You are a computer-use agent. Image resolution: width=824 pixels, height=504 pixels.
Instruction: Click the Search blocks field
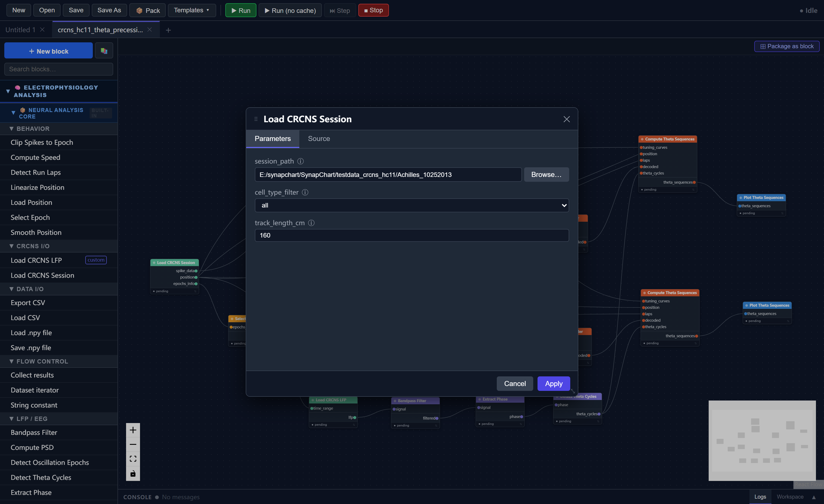point(58,69)
